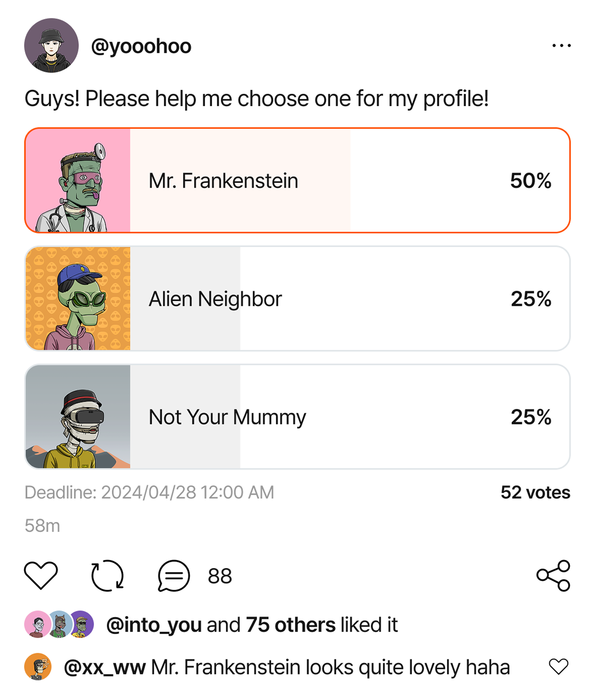
Task: Open the Not Your Mummy avatar image
Action: point(78,417)
